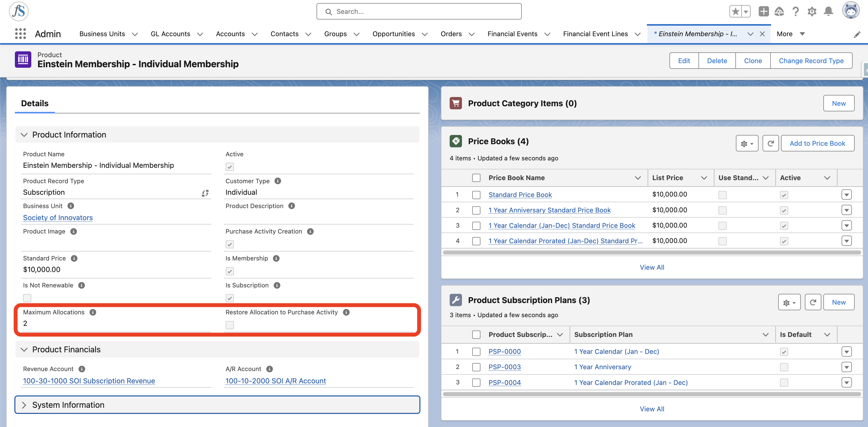Show A/R Account info icon
This screenshot has height=427, width=868.
(270, 369)
